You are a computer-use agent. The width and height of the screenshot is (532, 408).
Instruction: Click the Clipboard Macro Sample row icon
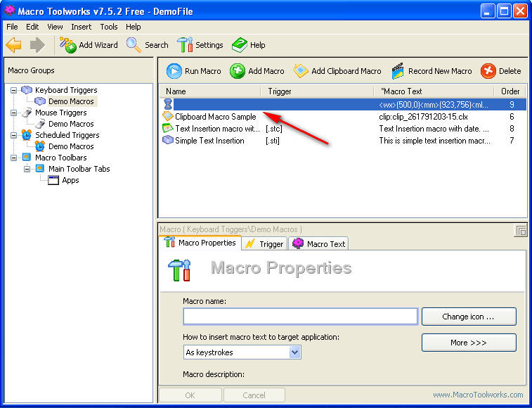coord(167,116)
